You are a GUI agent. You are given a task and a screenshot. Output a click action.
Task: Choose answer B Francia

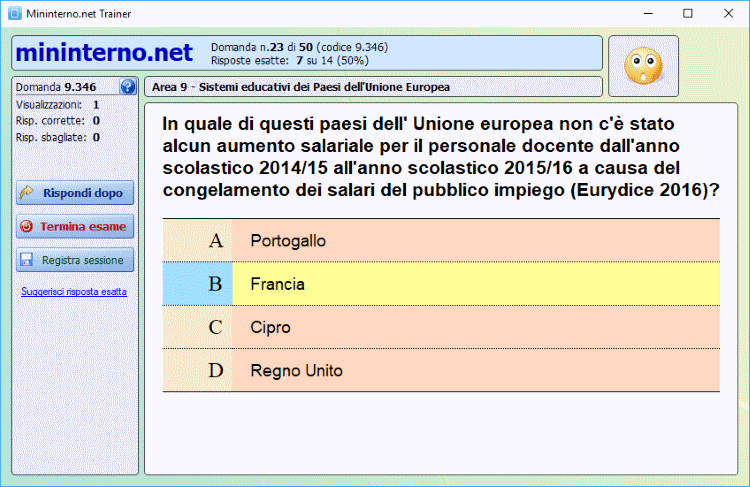475,284
